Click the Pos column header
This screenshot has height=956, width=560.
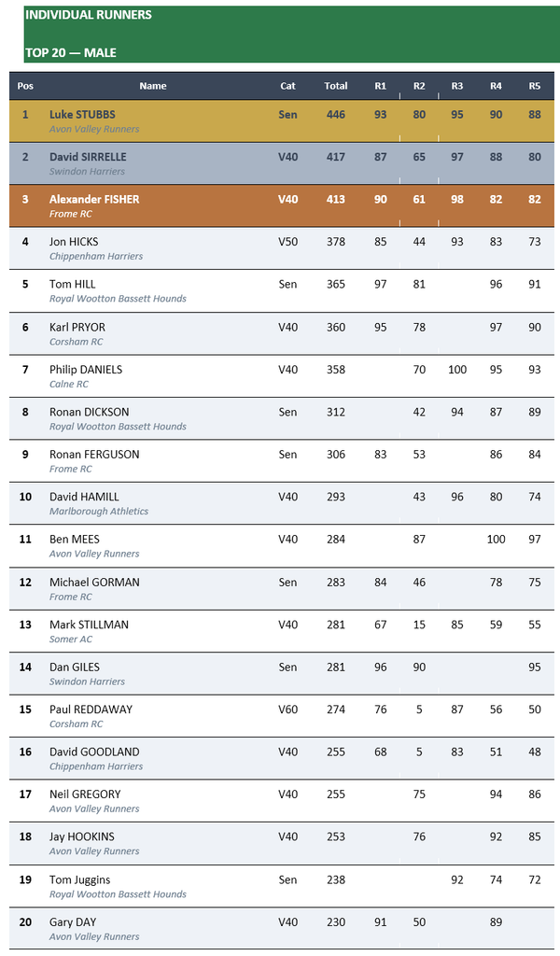point(25,86)
